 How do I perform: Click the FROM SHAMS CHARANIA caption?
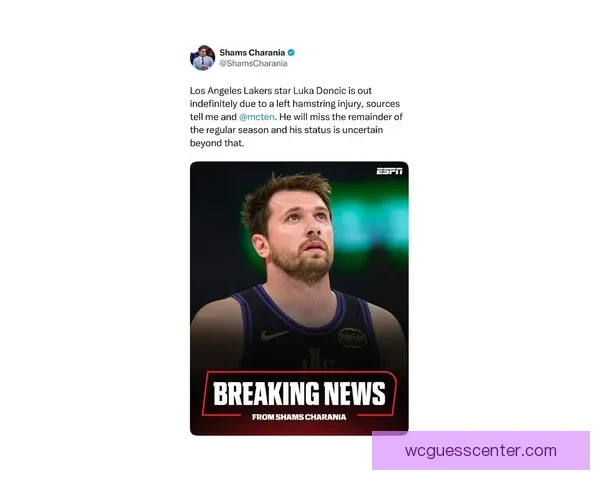pyautogui.click(x=299, y=417)
